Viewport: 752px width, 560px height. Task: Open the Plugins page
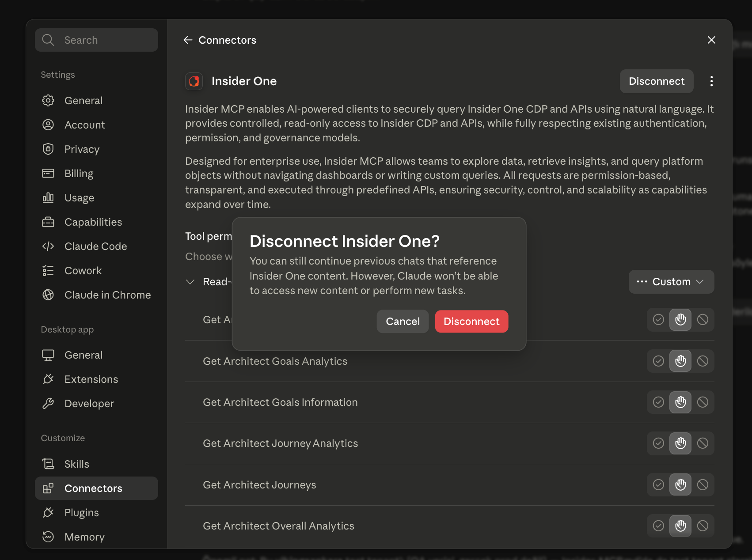(96, 513)
